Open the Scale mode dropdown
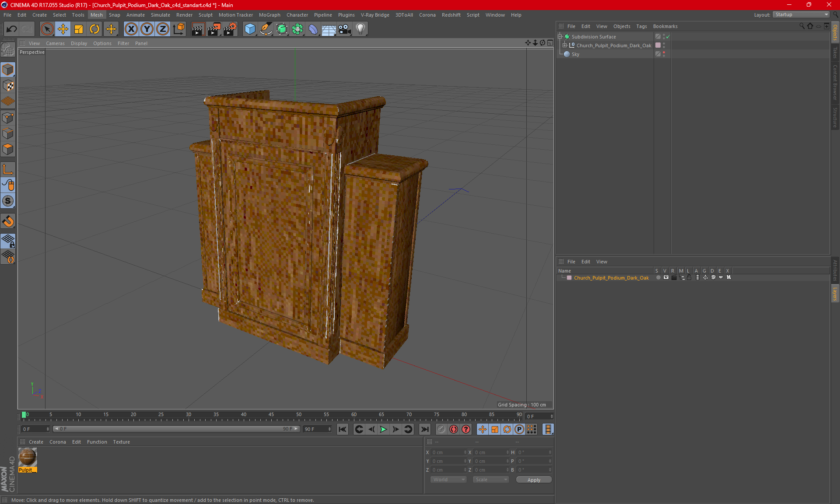 pyautogui.click(x=490, y=480)
